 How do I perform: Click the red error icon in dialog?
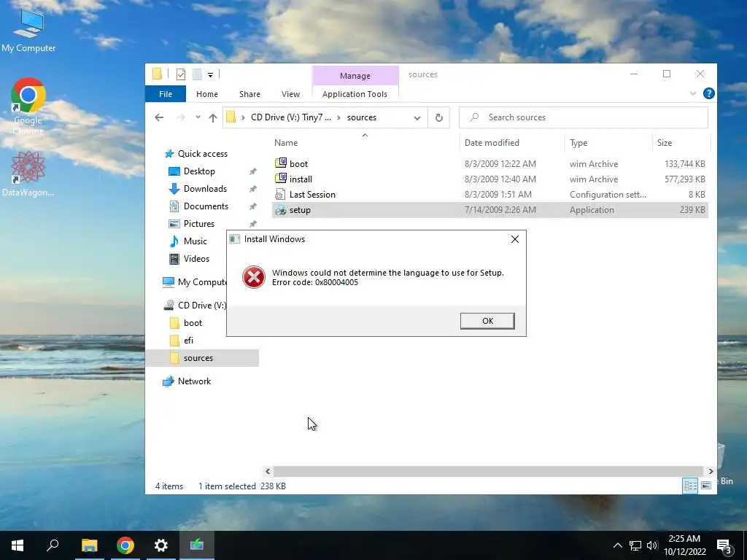(x=253, y=277)
